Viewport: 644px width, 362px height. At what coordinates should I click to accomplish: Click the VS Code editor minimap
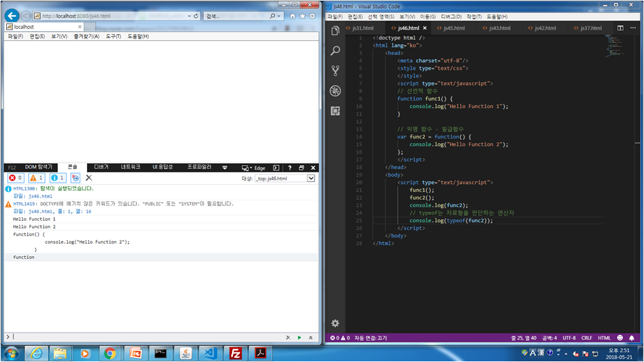click(615, 46)
